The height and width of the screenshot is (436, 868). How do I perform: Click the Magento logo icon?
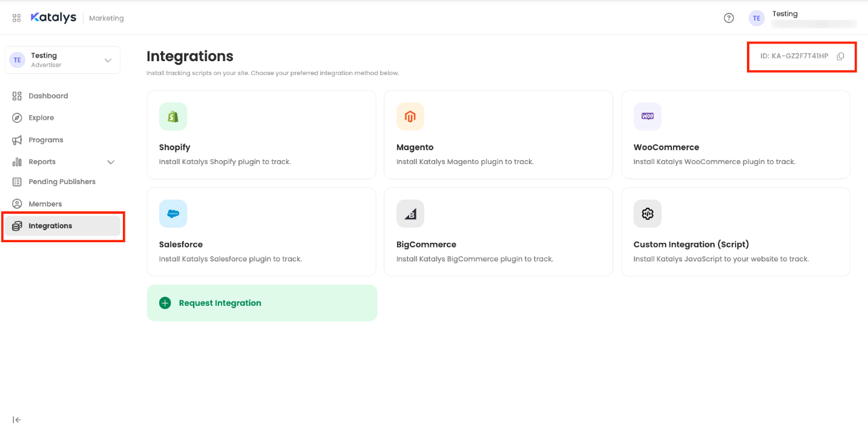[x=410, y=116]
